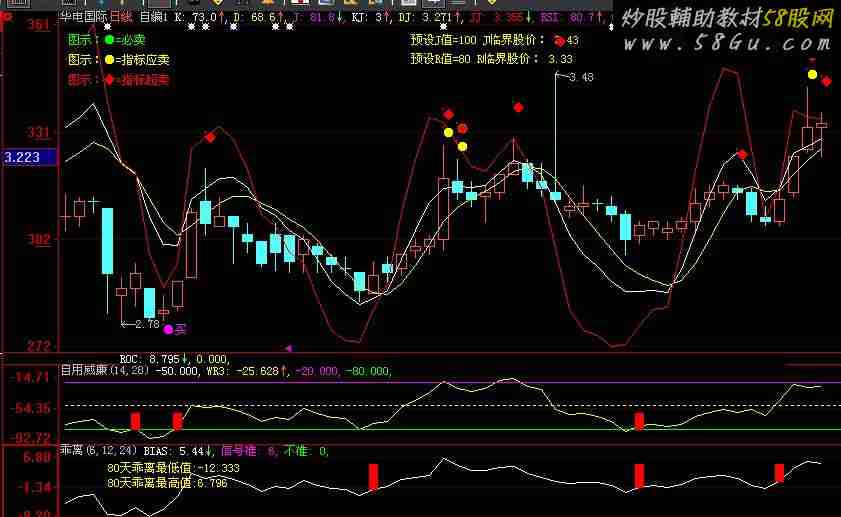This screenshot has height=517, width=841.
Task: Click the 80天乖离最低值 -12.333 line
Action: (173, 468)
